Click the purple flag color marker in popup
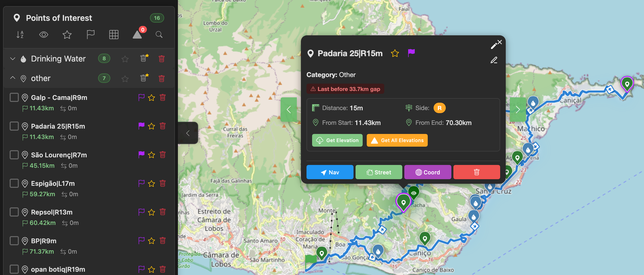 (411, 53)
